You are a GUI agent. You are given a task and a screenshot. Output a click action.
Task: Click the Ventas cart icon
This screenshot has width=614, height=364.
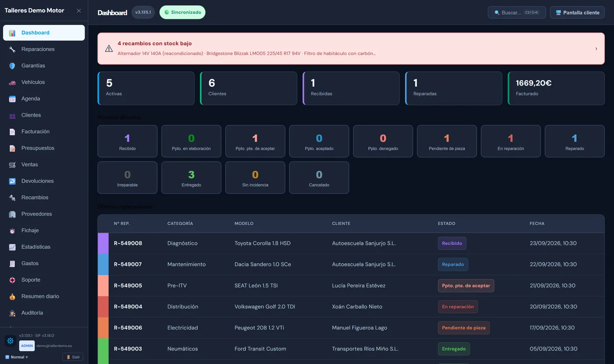(12, 165)
